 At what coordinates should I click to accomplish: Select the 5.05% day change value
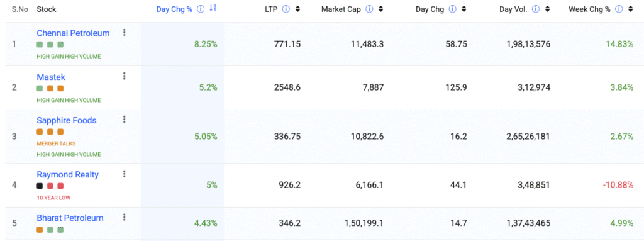(x=206, y=137)
